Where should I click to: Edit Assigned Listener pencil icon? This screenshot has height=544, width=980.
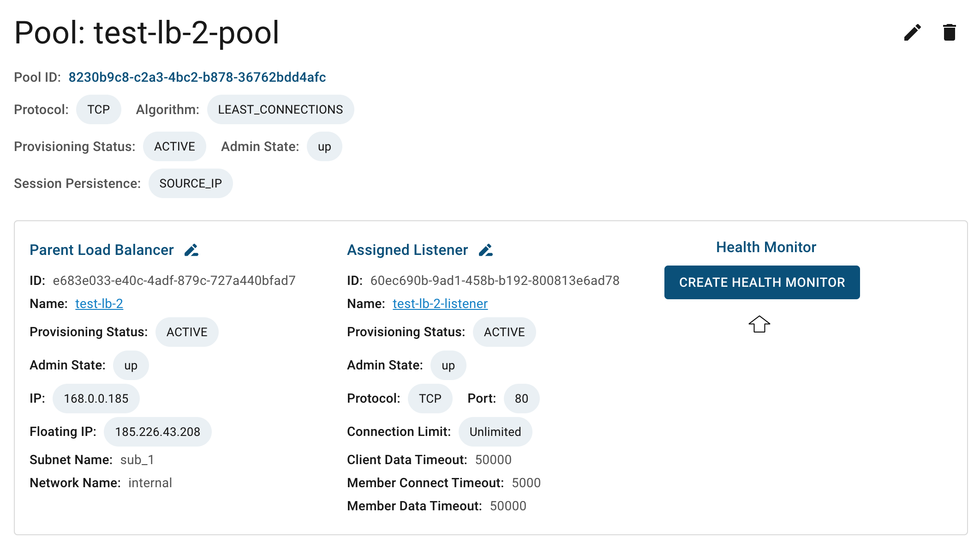(x=486, y=250)
